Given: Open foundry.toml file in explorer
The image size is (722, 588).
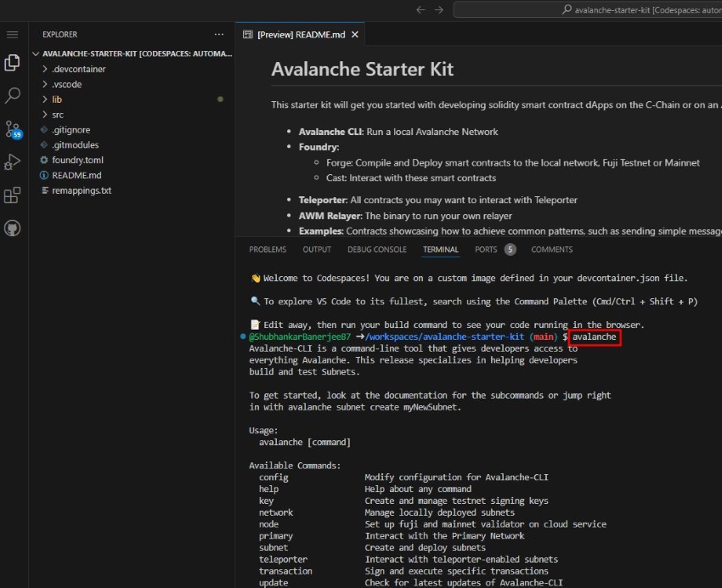Looking at the screenshot, I should [x=76, y=160].
